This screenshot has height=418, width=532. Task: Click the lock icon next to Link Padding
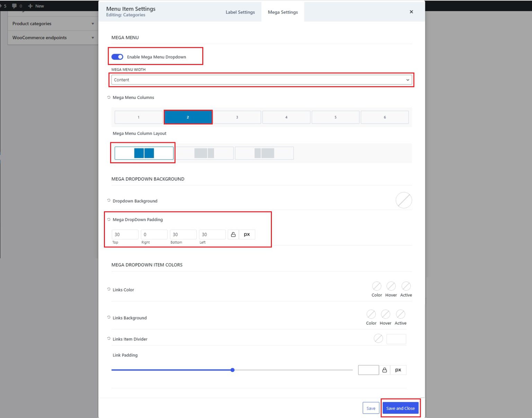pyautogui.click(x=385, y=370)
